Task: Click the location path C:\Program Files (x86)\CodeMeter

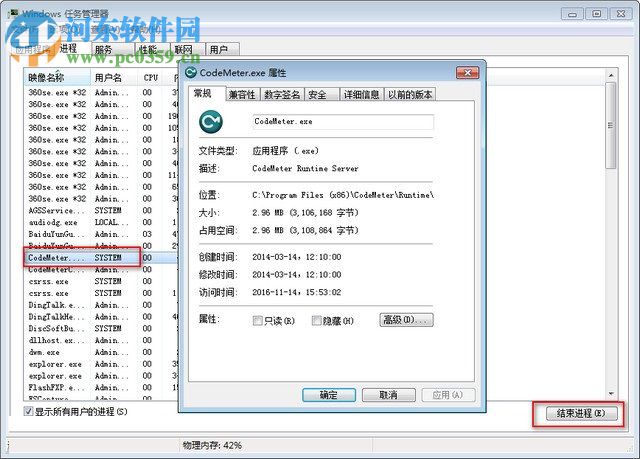Action: click(x=343, y=195)
